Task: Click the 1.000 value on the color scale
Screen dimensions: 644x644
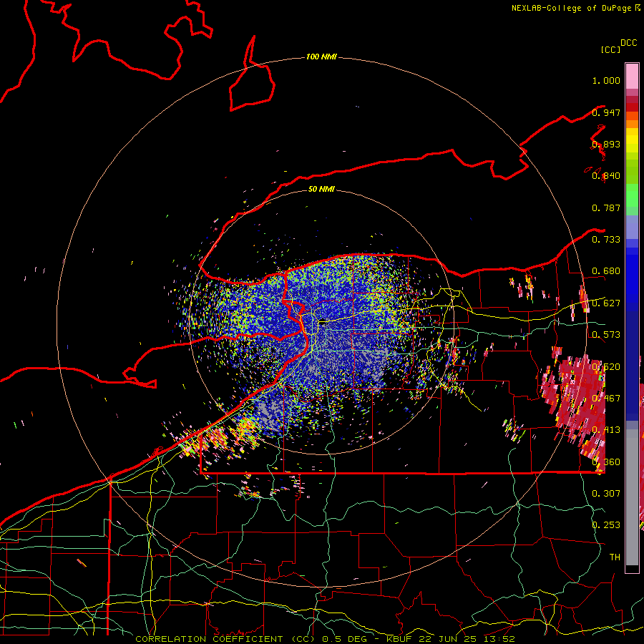Action: click(x=606, y=80)
